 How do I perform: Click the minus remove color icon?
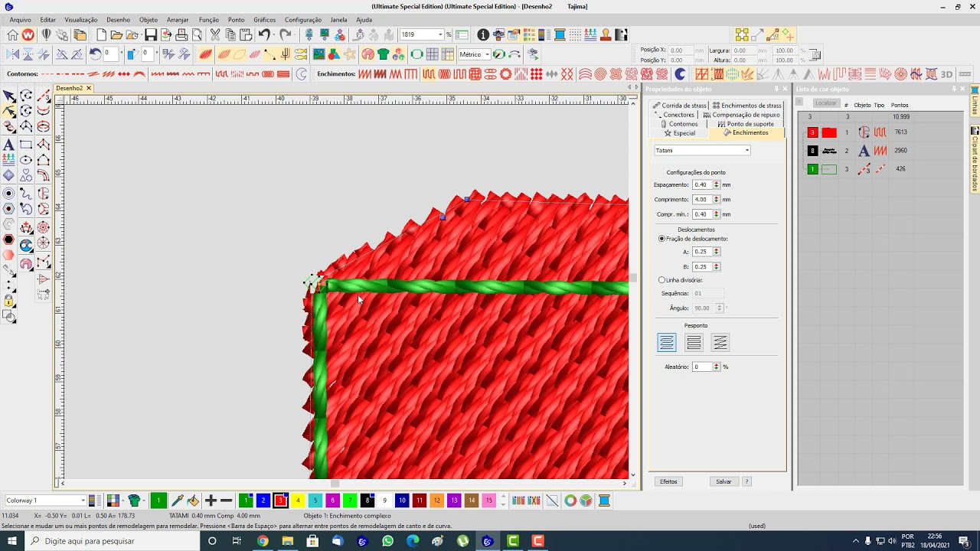click(227, 500)
